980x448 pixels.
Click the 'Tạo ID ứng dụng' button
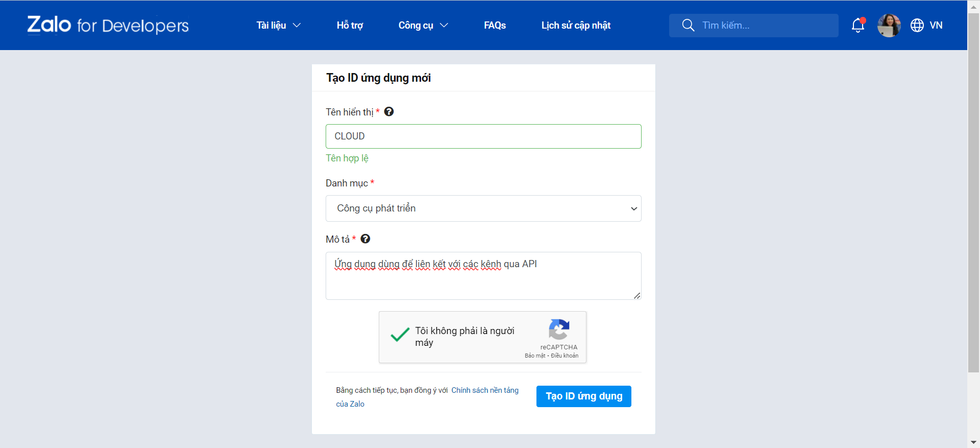(583, 396)
